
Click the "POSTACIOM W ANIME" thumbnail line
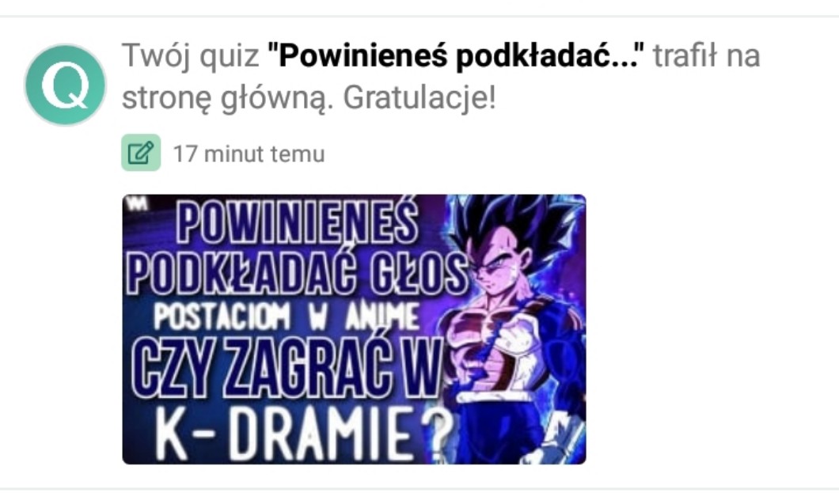[x=287, y=316]
